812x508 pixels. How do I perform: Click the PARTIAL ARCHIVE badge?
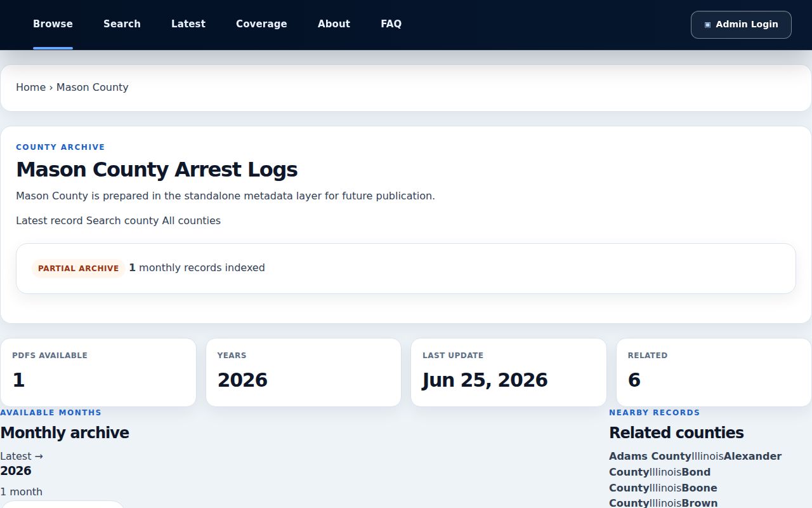(x=78, y=268)
